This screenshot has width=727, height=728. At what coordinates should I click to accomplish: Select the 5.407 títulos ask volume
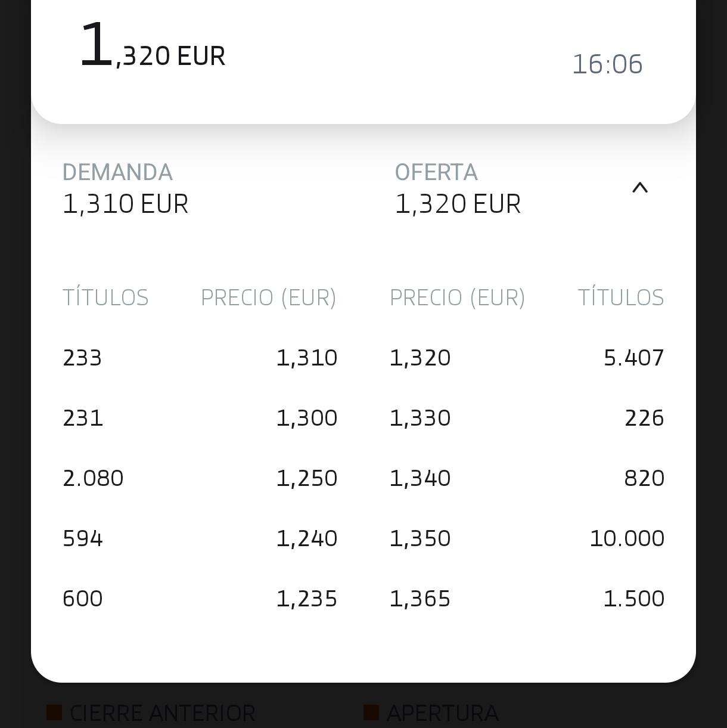(634, 358)
